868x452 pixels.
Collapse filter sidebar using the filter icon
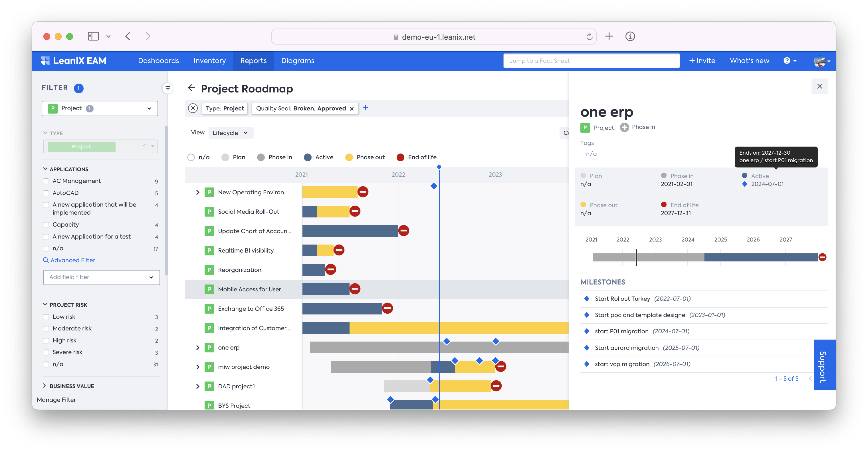click(x=167, y=88)
